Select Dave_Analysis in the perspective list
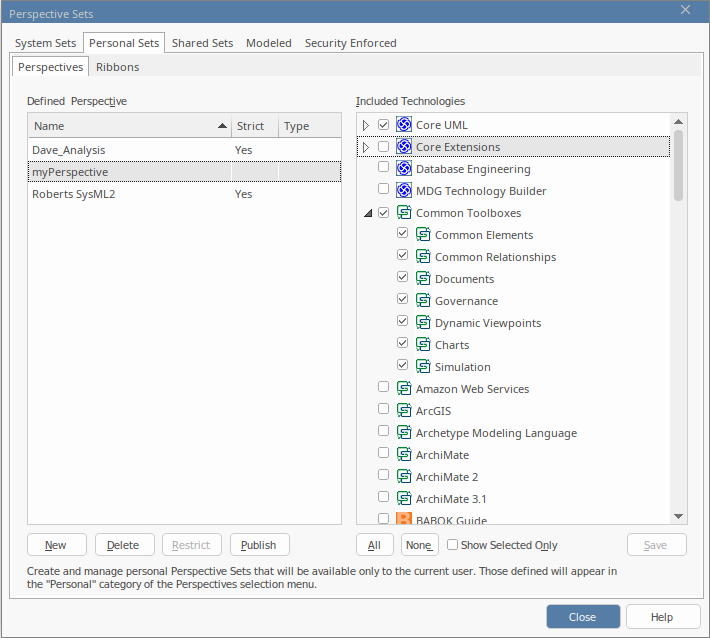 [x=69, y=150]
